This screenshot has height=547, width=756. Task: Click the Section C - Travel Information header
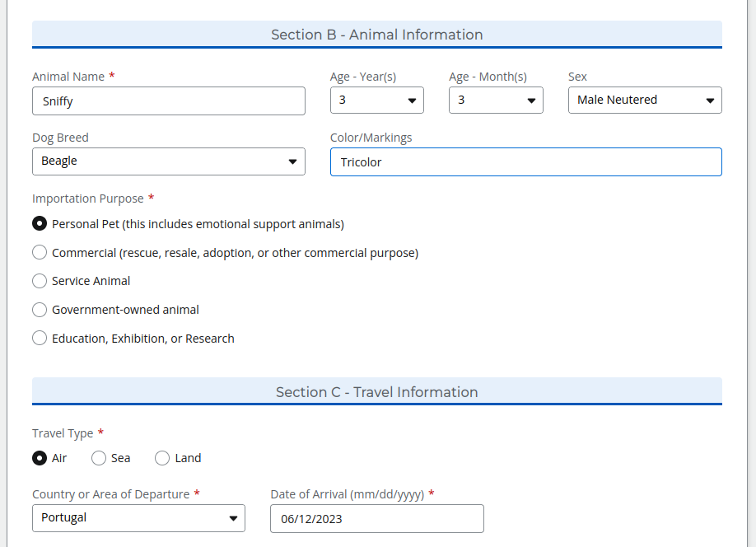coord(376,392)
